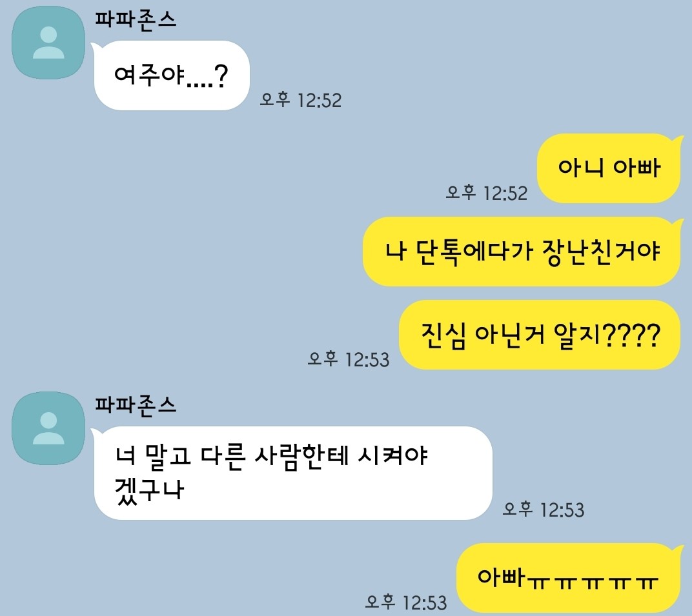Image resolution: width=692 pixels, height=616 pixels.
Task: Click timestamp 오후 12:53 beside 아빠ㅠㅠㅠㅠㅠ
Action: pos(406,602)
